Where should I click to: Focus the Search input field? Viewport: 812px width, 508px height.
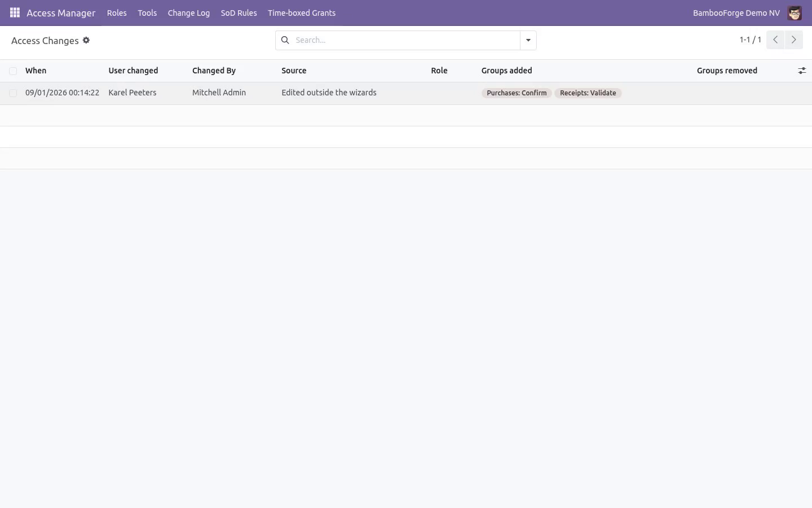click(x=406, y=40)
